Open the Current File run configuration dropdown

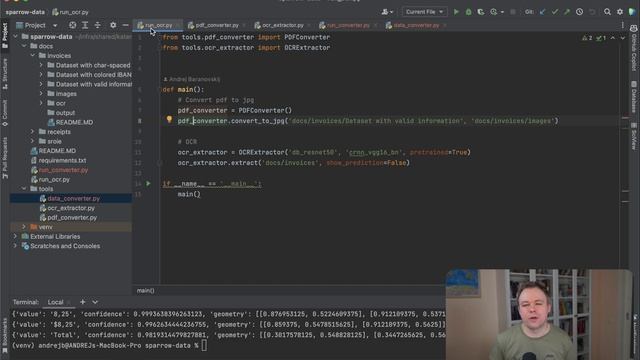pos(424,12)
